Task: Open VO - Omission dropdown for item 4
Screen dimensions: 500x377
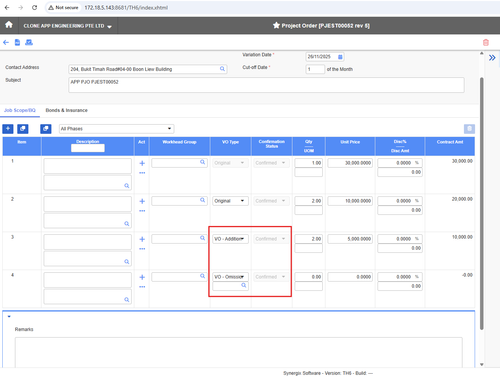Action: click(230, 277)
